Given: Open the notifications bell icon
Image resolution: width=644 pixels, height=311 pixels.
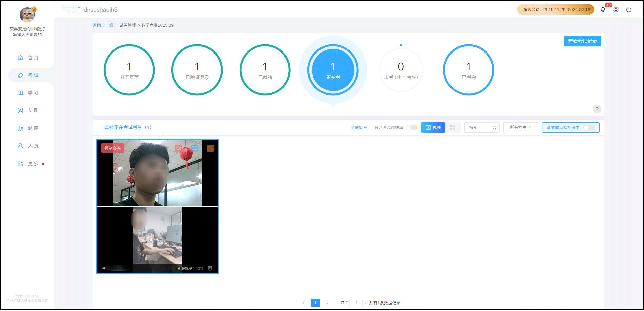Looking at the screenshot, I should 603,10.
